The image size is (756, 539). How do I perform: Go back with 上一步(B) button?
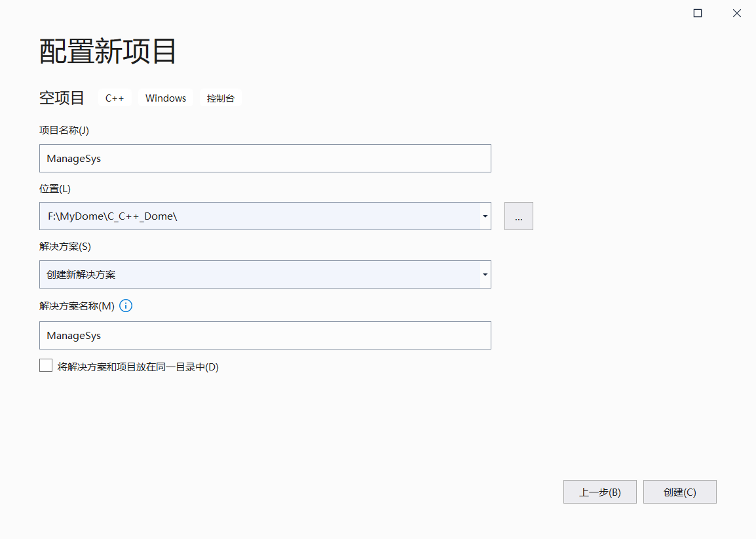[x=599, y=492]
